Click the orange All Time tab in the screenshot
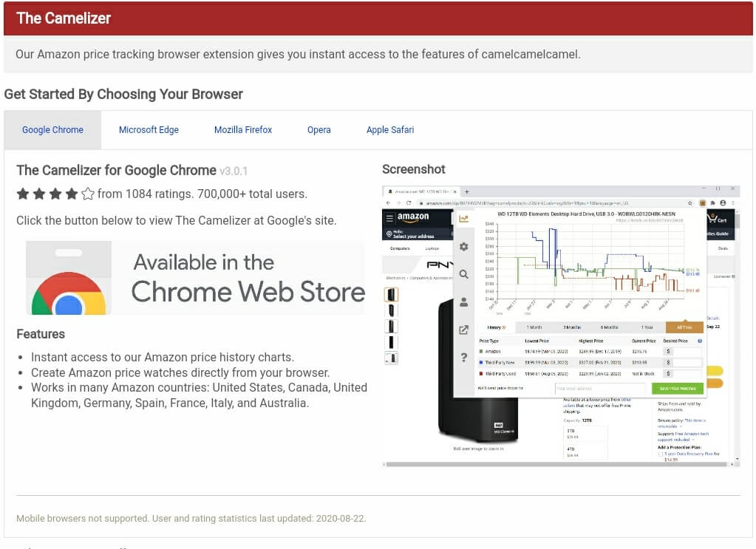The image size is (756, 549). point(684,327)
